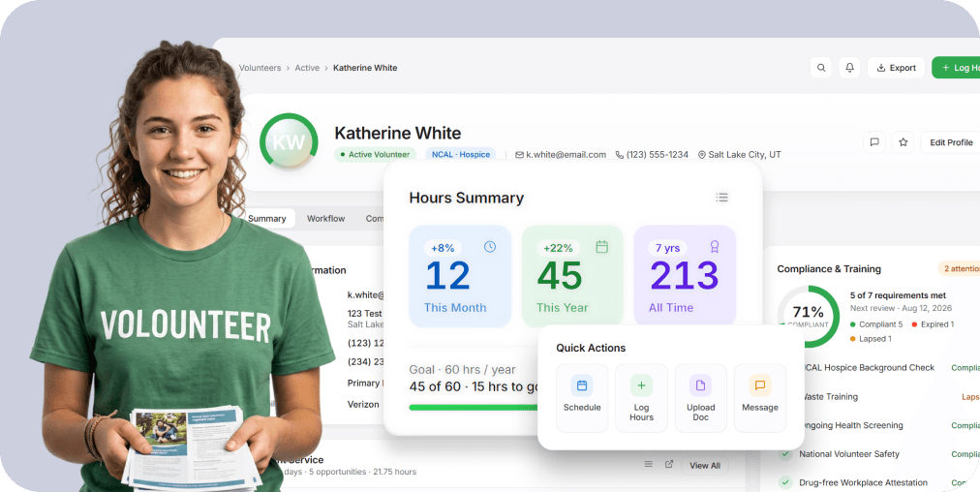This screenshot has height=492, width=980.
Task: Open the Hours Summary list icon
Action: (721, 198)
